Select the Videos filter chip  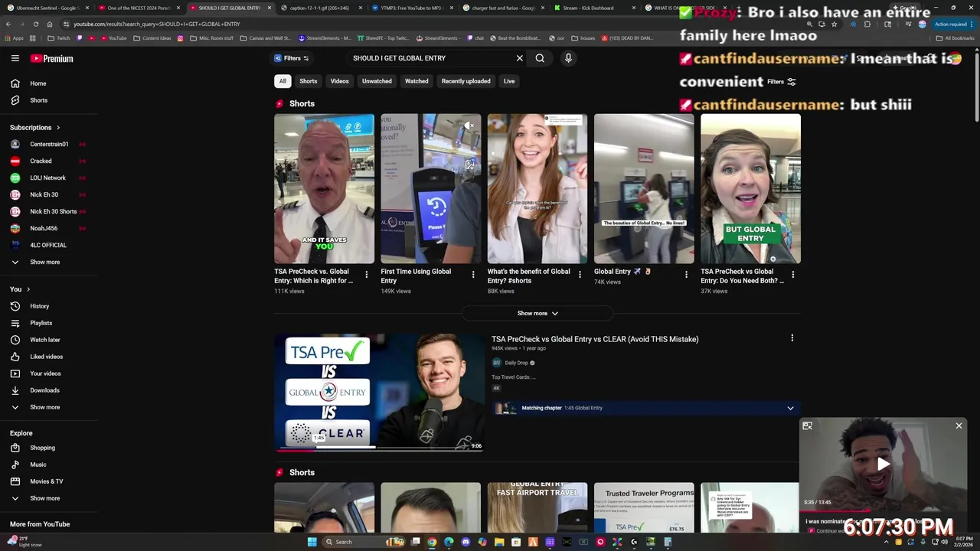pyautogui.click(x=340, y=81)
